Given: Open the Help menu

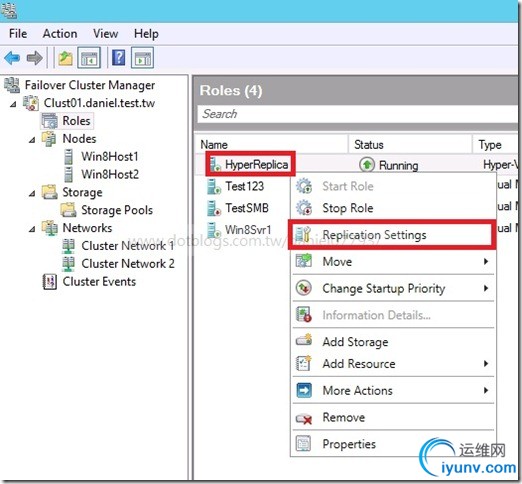Looking at the screenshot, I should [146, 34].
